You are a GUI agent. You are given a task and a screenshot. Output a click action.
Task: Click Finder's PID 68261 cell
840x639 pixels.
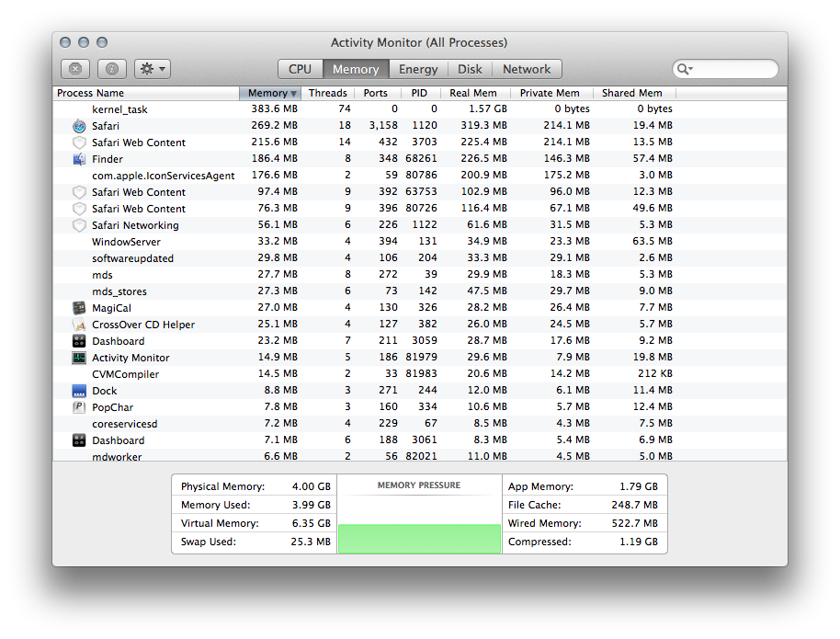[421, 159]
